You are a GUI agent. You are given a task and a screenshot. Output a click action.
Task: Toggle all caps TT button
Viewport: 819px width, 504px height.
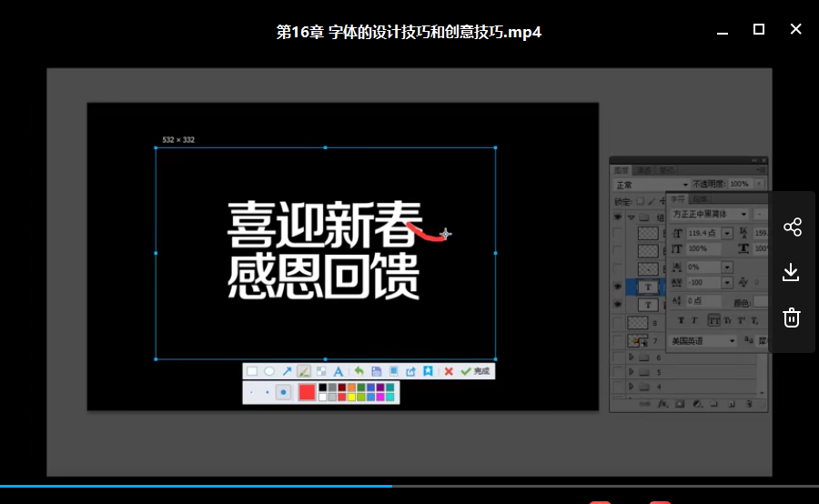[713, 320]
